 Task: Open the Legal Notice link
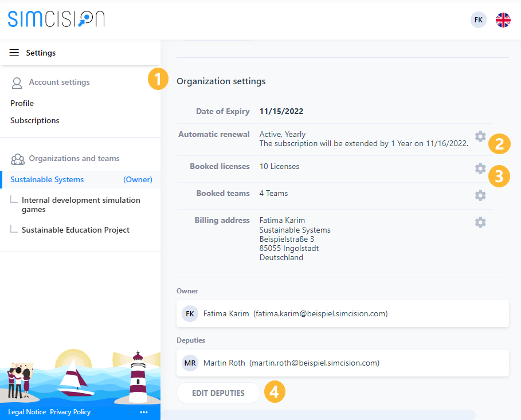point(27,412)
